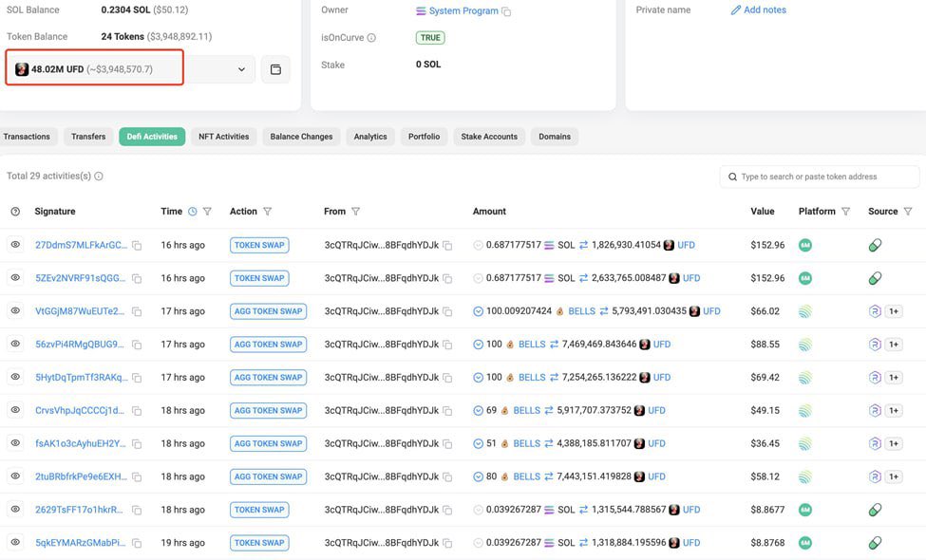Click the UFD token link in the 1,826,930.41054 row

coord(687,245)
